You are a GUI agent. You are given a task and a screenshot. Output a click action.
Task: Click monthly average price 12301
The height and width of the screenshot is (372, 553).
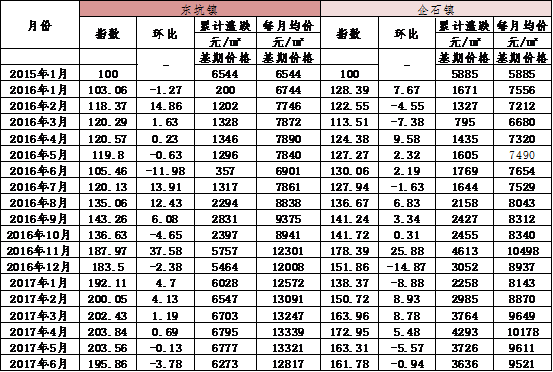coord(288,251)
